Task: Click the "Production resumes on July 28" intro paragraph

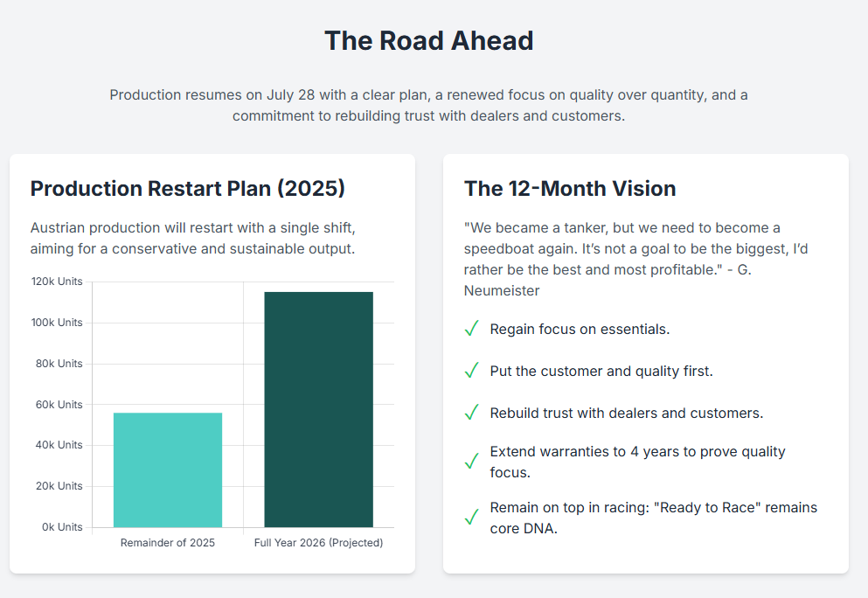Action: pyautogui.click(x=428, y=105)
